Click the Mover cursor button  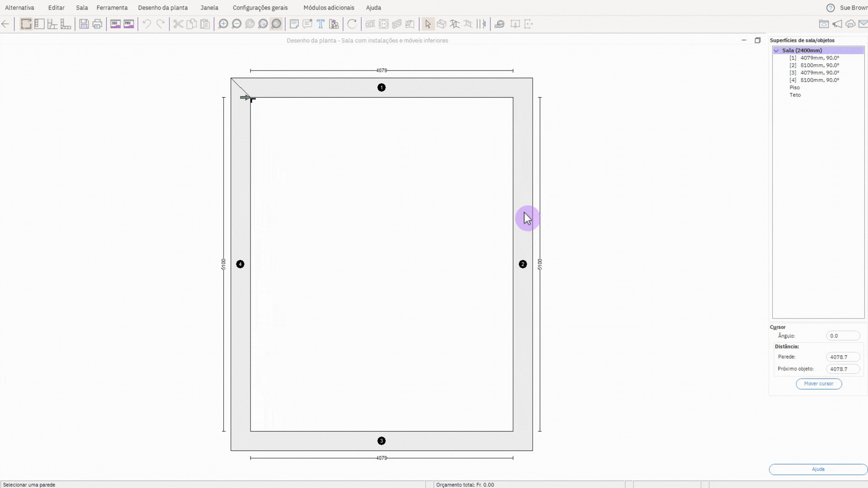[x=818, y=384]
